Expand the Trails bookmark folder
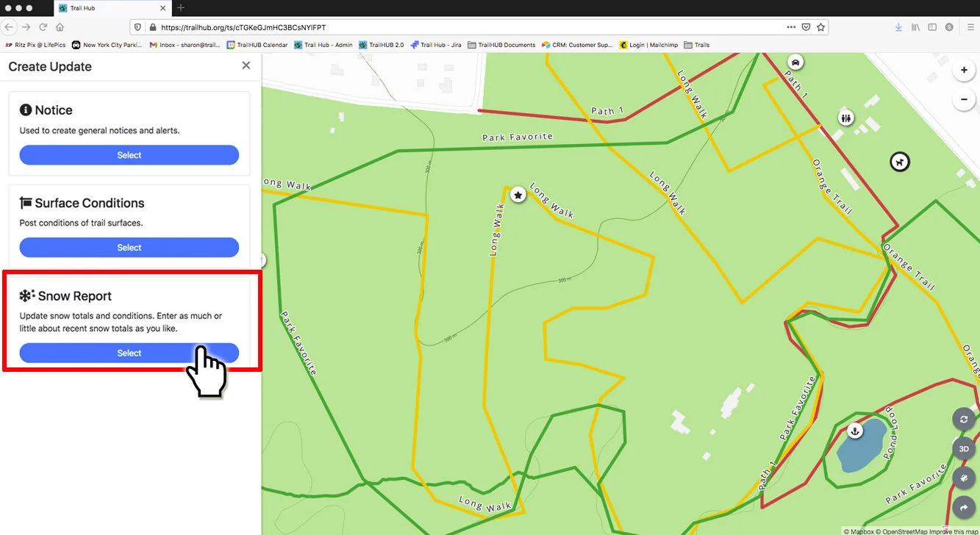980x535 pixels. click(697, 45)
